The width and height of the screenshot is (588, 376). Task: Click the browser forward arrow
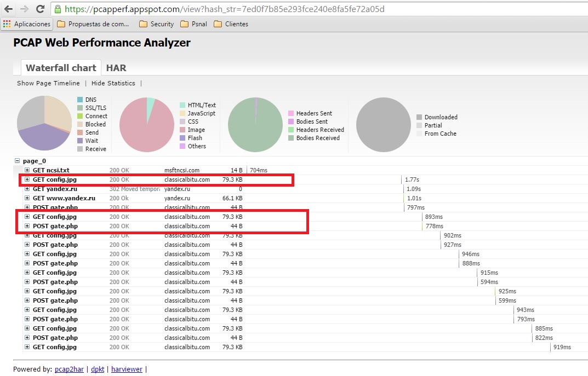tap(24, 9)
